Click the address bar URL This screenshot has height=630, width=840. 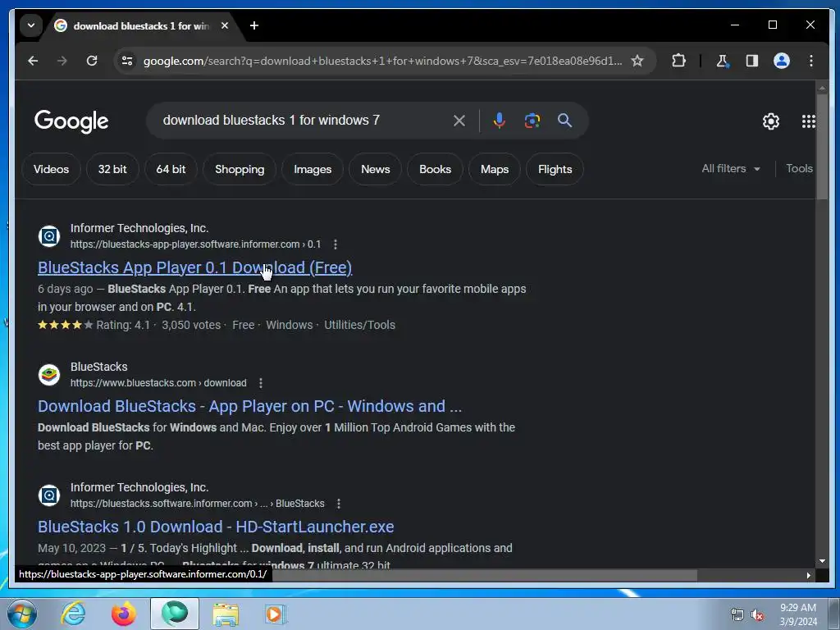click(x=382, y=61)
